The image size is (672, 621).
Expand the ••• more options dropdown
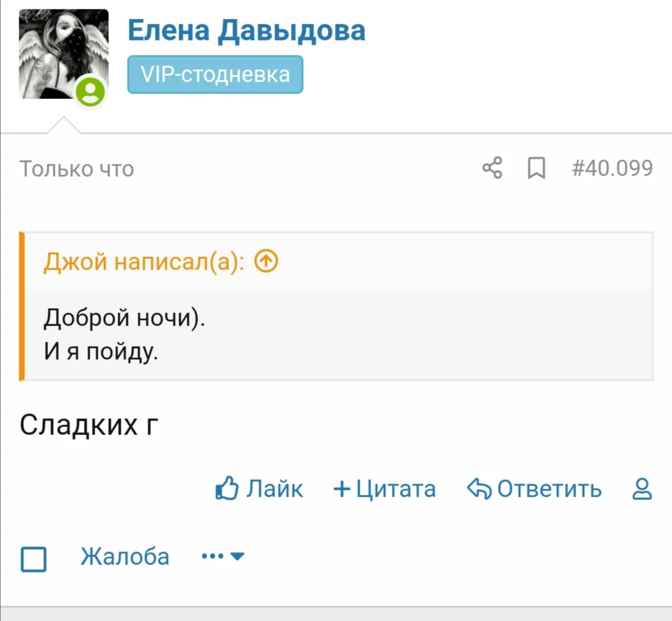(212, 556)
